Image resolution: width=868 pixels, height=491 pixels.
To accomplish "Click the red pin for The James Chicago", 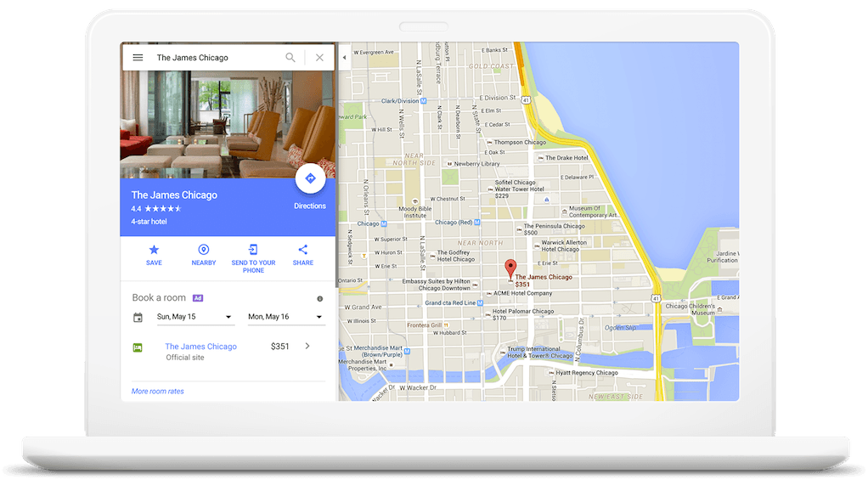I will 510,268.
